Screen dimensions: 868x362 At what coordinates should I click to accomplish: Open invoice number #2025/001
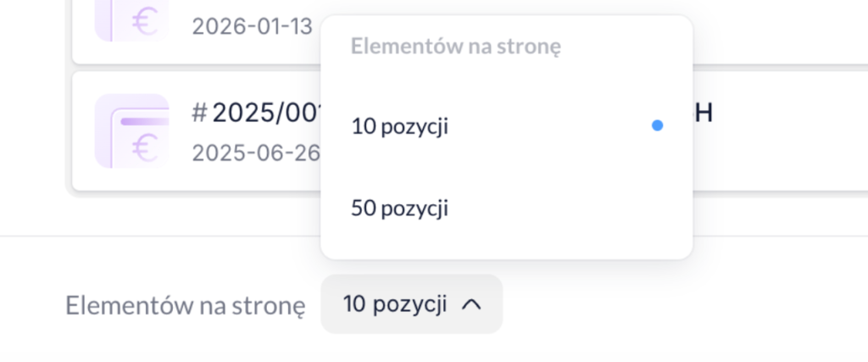[256, 113]
